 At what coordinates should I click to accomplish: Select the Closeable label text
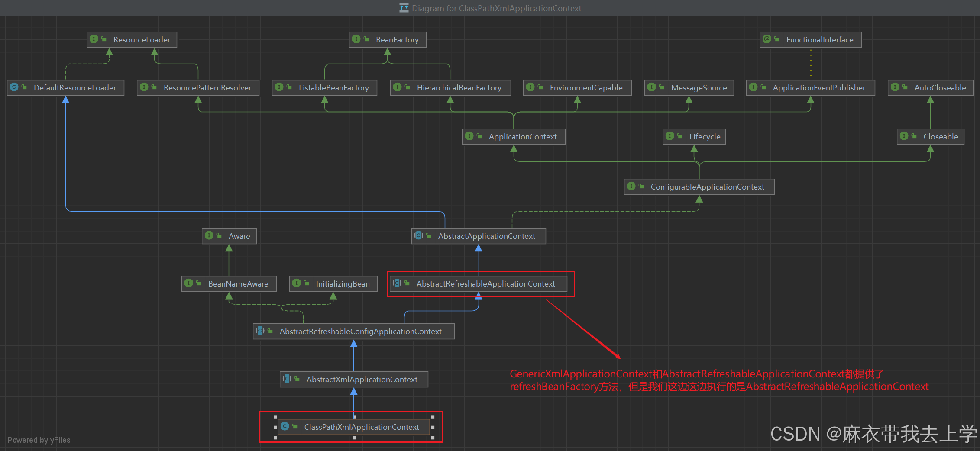point(941,137)
